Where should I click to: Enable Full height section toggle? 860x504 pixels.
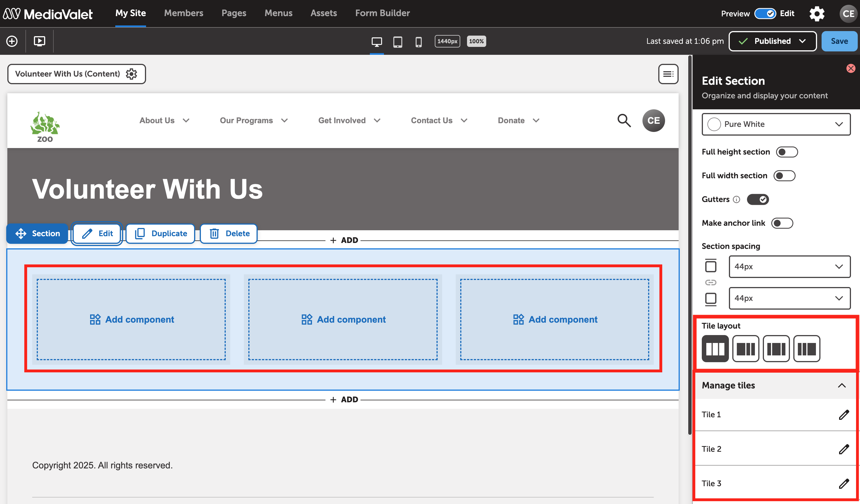coord(787,152)
